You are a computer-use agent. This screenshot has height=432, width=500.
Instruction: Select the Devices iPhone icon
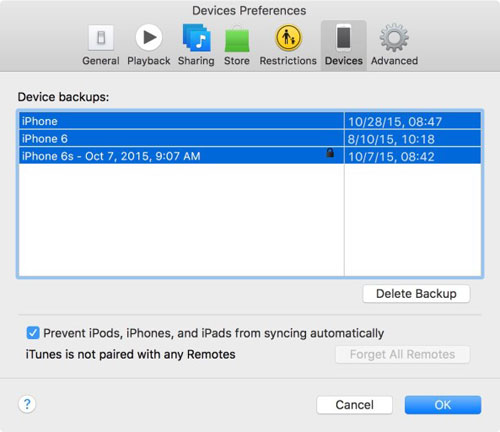coord(344,38)
